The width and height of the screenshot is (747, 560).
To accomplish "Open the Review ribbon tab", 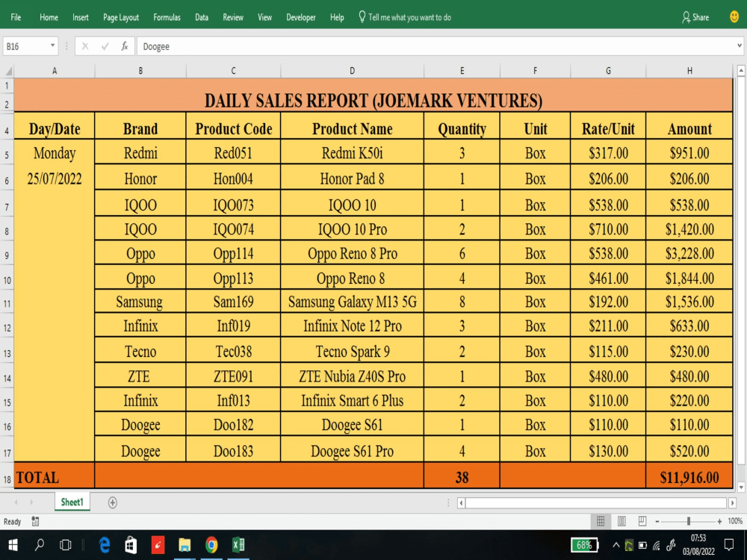I will pyautogui.click(x=233, y=17).
